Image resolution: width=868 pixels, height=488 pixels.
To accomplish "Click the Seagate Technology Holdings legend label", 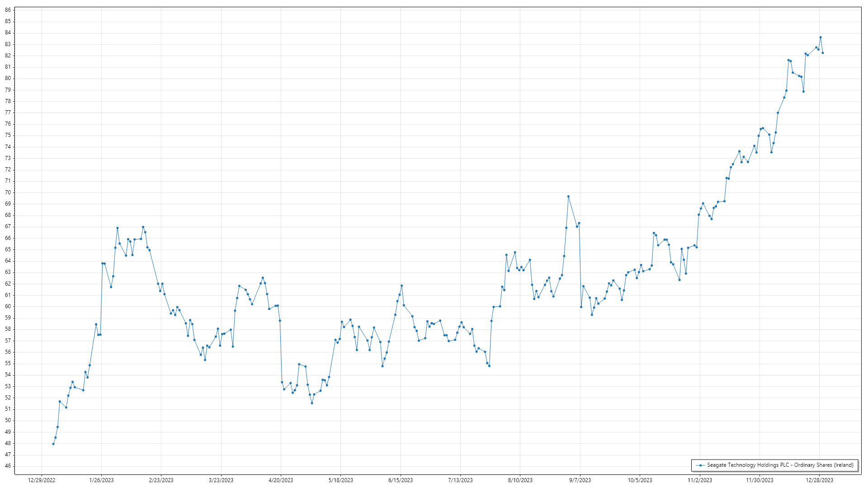I will tap(780, 465).
